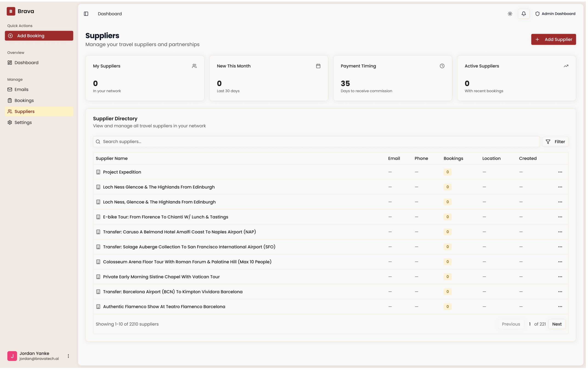Click the Payment Timing clock icon
Viewport: 588px width, 370px height.
(x=442, y=66)
